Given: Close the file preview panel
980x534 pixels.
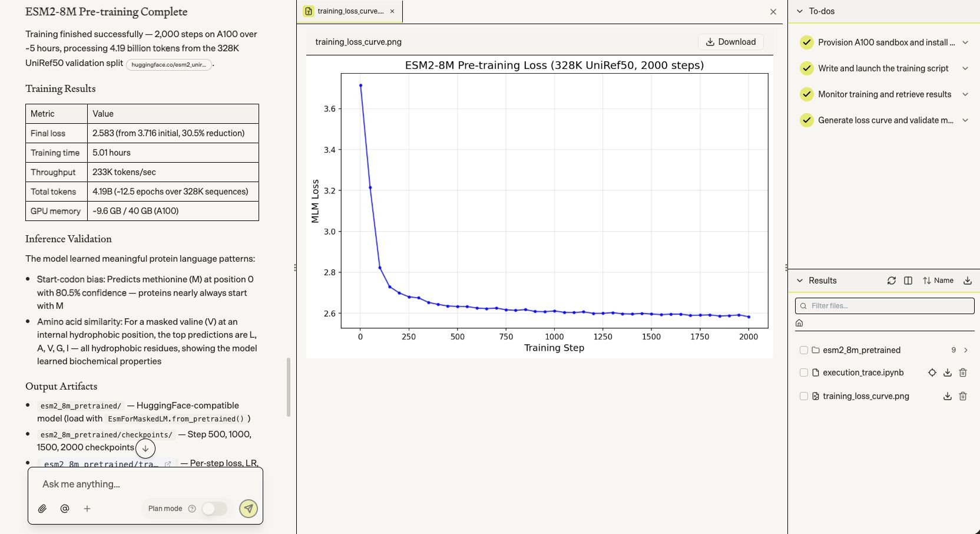Looking at the screenshot, I should tap(773, 12).
